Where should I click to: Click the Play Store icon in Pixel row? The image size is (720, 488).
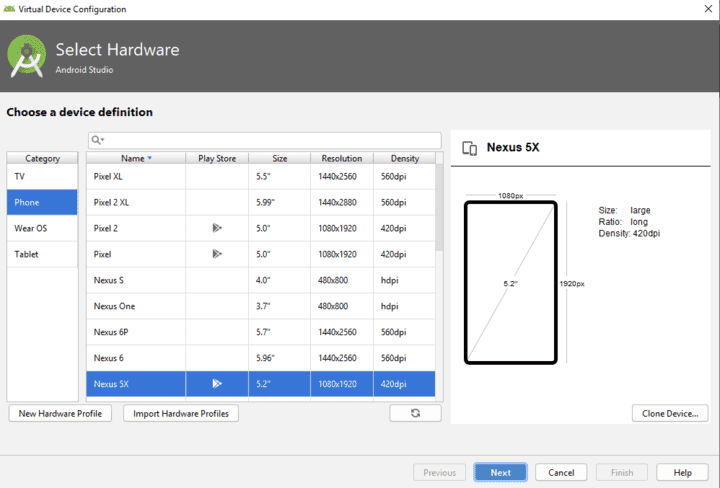pos(216,254)
